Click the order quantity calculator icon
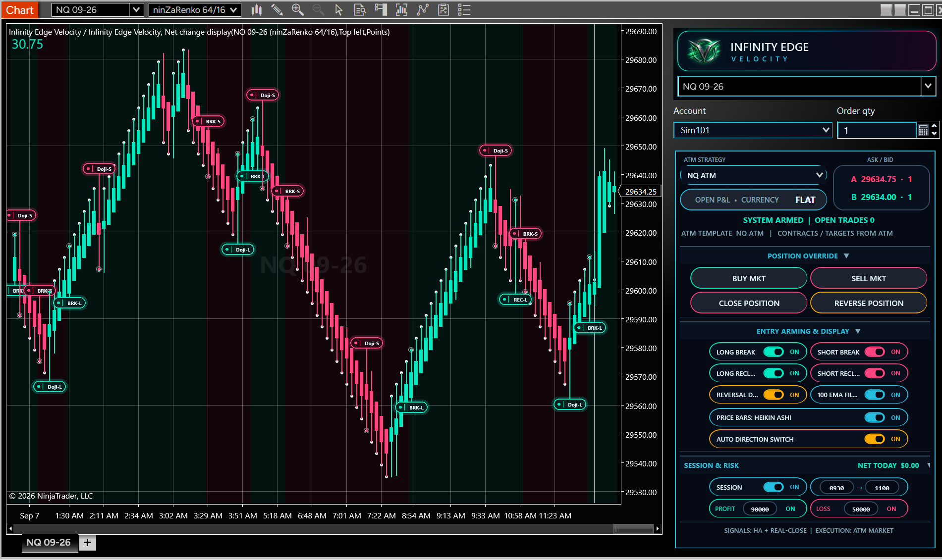Image resolution: width=942 pixels, height=560 pixels. (923, 130)
